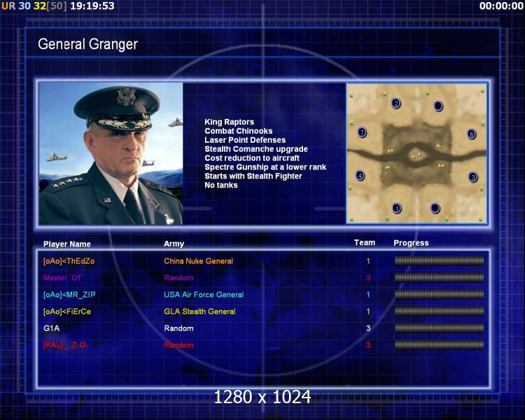Pick the unnumbered black marker beside position 1
525x420 pixels.
click(x=435, y=208)
